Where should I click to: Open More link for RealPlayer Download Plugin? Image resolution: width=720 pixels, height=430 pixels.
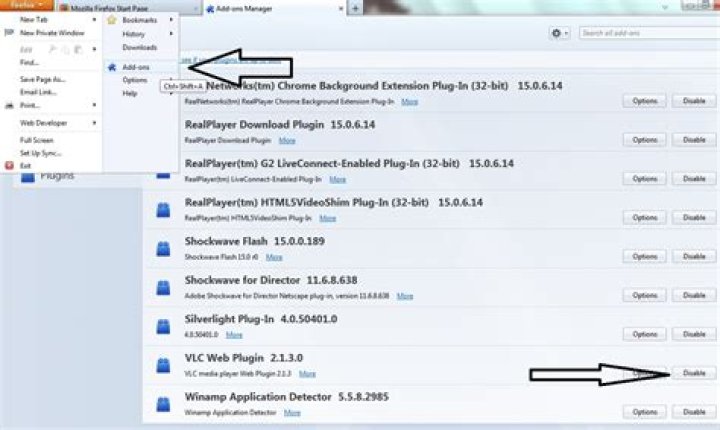[x=287, y=141]
